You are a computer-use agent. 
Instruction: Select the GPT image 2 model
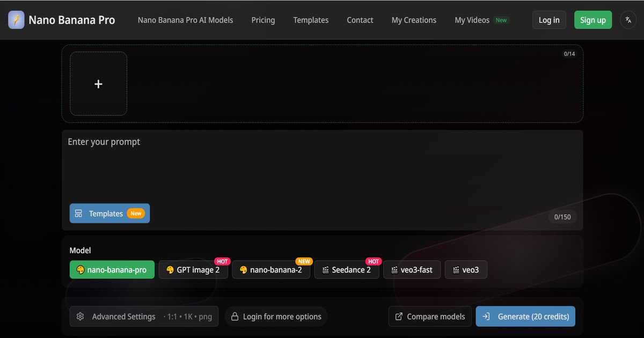(193, 270)
